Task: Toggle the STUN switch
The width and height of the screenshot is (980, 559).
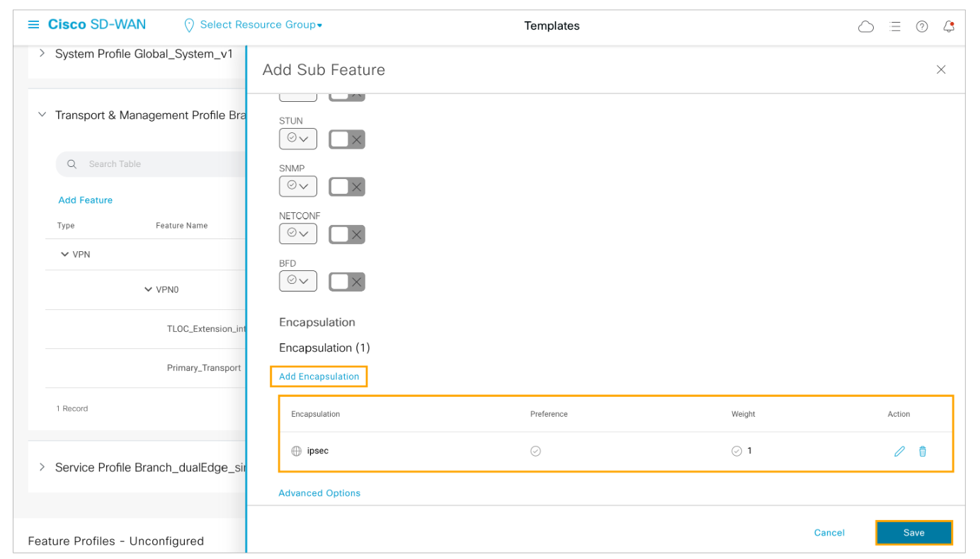Action: (346, 139)
